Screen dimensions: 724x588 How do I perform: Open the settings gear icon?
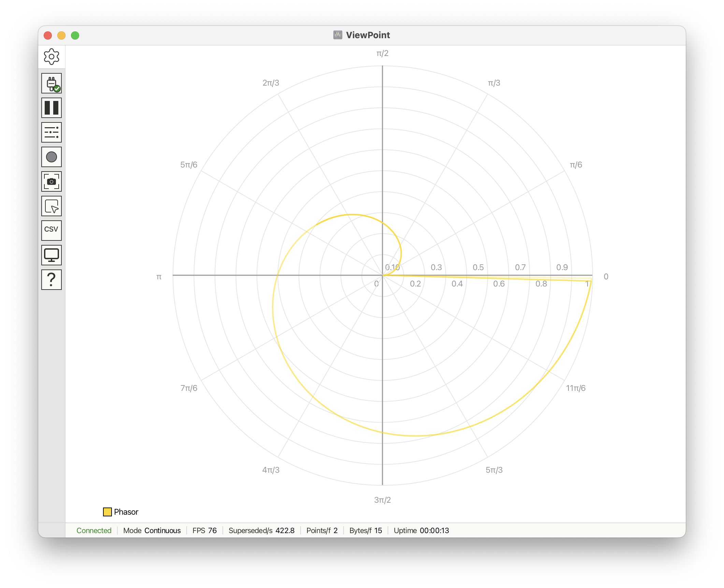pyautogui.click(x=52, y=57)
